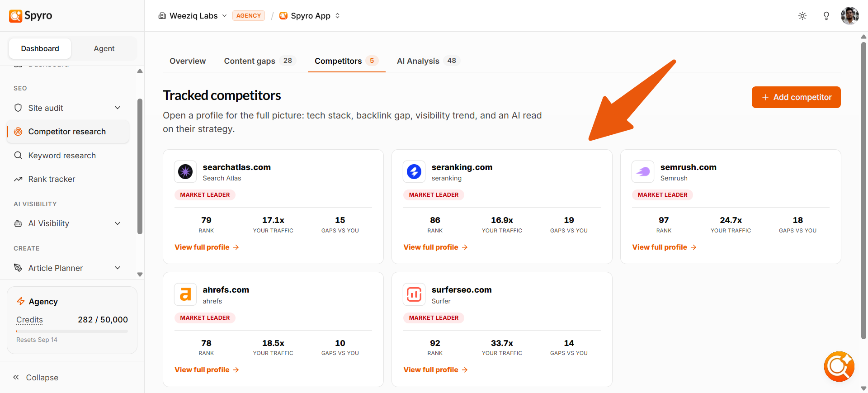Click the seranking.com rank value 86

[x=435, y=220]
